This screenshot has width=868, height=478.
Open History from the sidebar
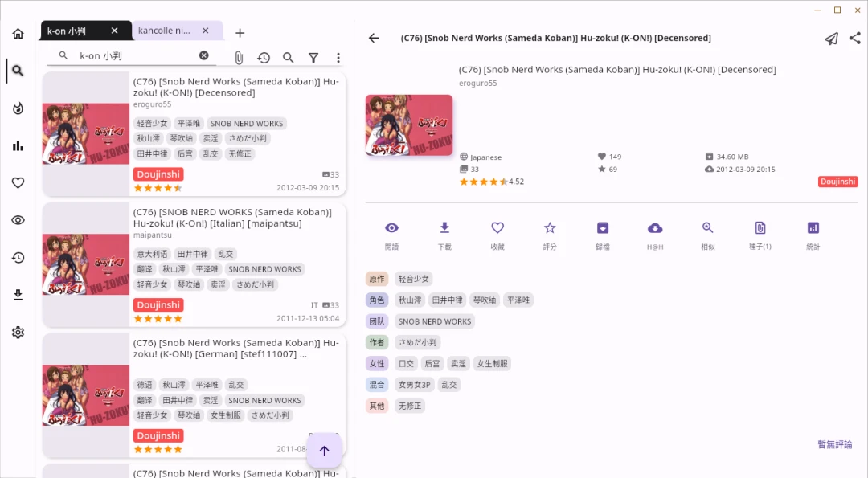click(x=18, y=257)
